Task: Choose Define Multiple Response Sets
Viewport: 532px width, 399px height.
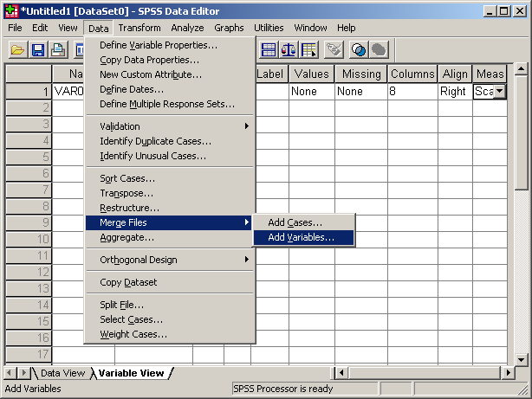Action: coord(169,104)
